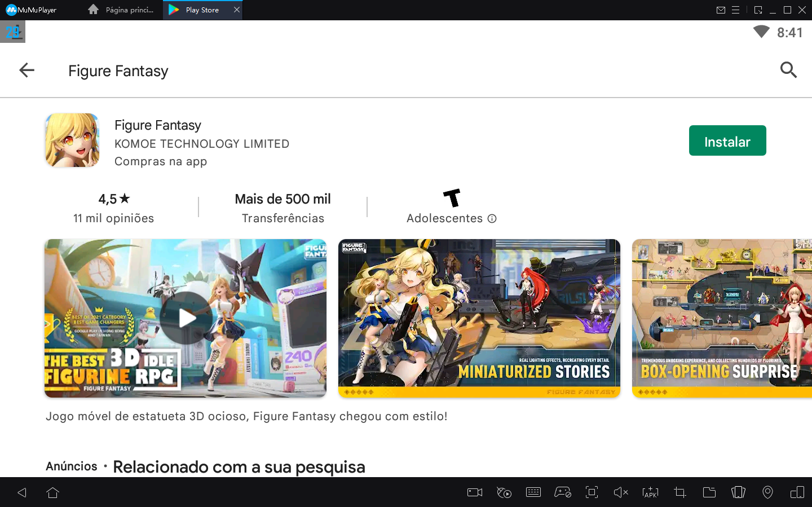This screenshot has width=812, height=507.
Task: Open the video recorder tool
Action: (475, 492)
